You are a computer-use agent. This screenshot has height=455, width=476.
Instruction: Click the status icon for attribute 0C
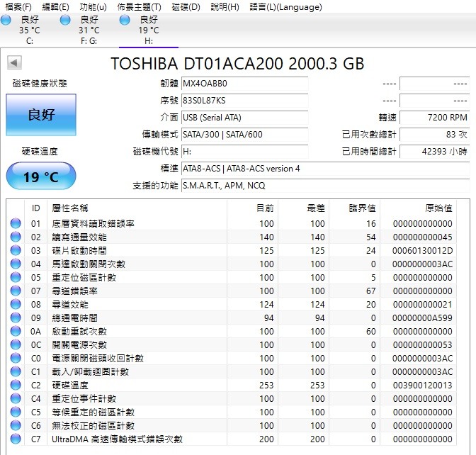tap(16, 344)
